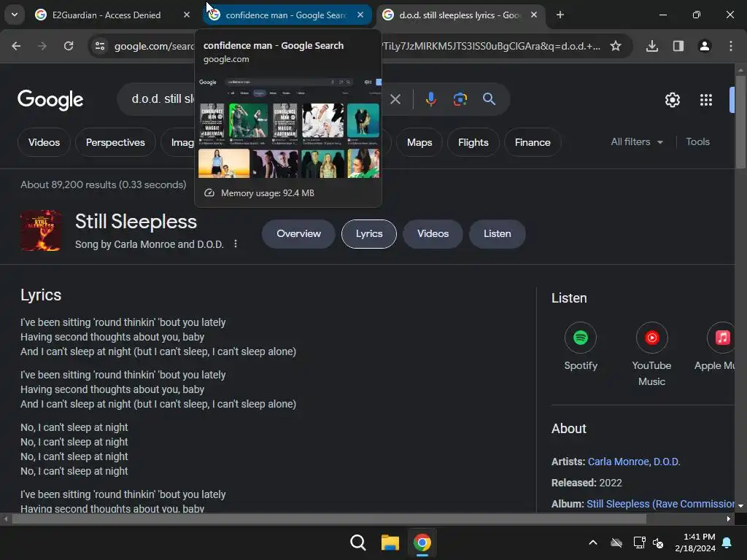Image resolution: width=747 pixels, height=560 pixels.
Task: Submit search with magnifier icon
Action: pos(489,99)
